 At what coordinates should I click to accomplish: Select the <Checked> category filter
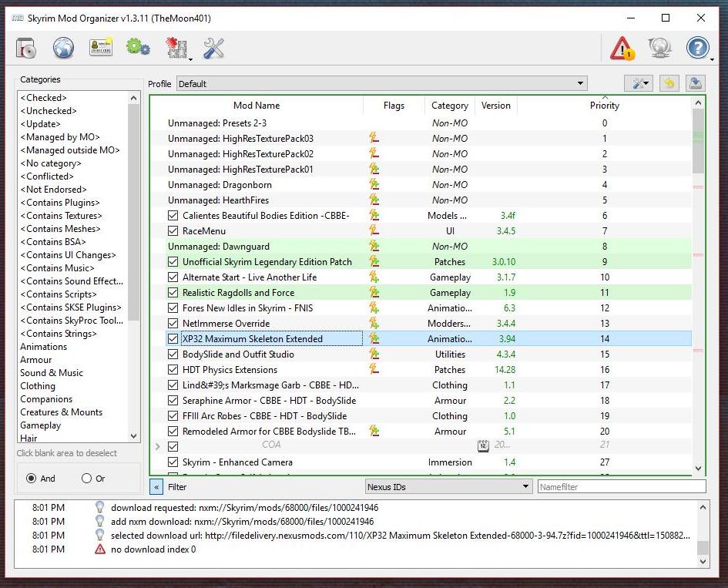(43, 98)
